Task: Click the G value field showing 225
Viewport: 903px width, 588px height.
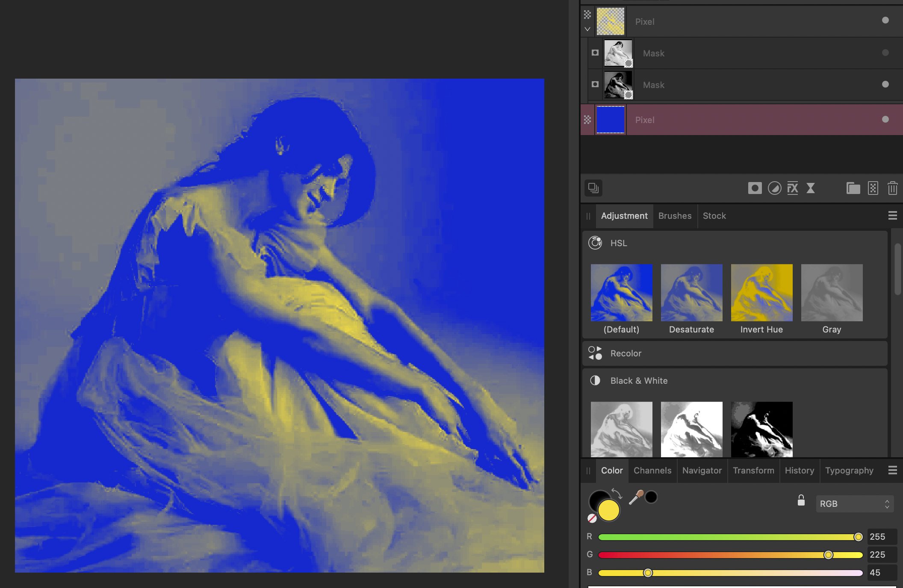Action: 882,555
